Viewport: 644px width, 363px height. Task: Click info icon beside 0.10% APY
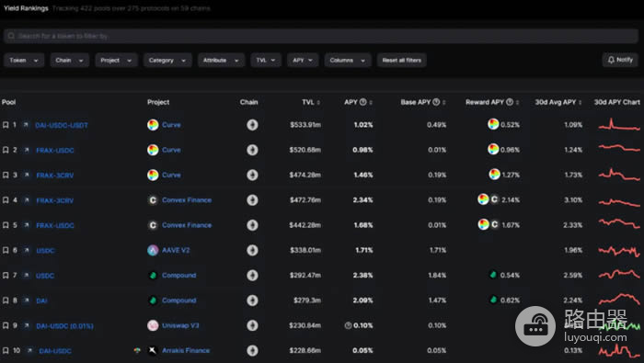click(348, 325)
